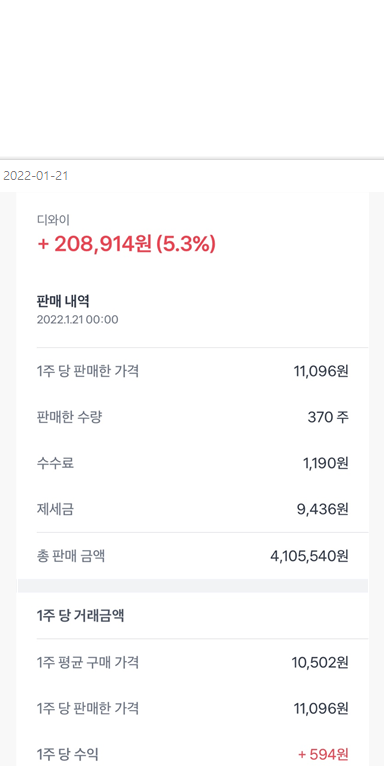Select the 4,105,540원 total amount
The image size is (384, 766).
tap(309, 556)
